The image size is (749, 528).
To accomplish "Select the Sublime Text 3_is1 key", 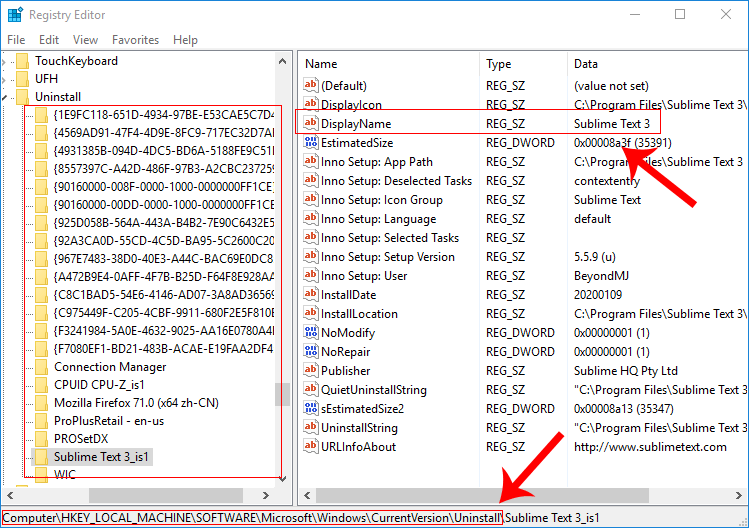I will pos(101,457).
